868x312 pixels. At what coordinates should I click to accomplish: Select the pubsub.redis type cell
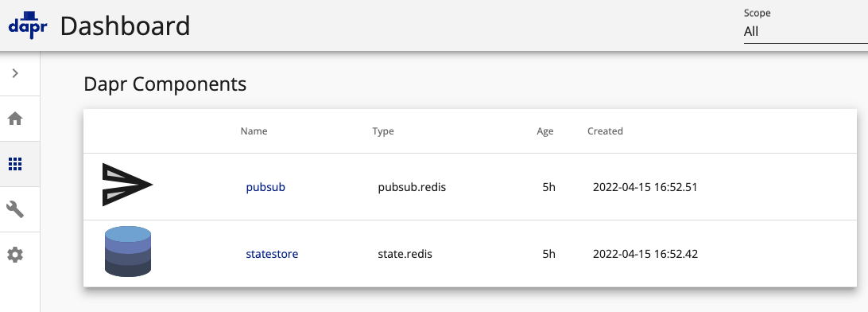[x=412, y=187]
